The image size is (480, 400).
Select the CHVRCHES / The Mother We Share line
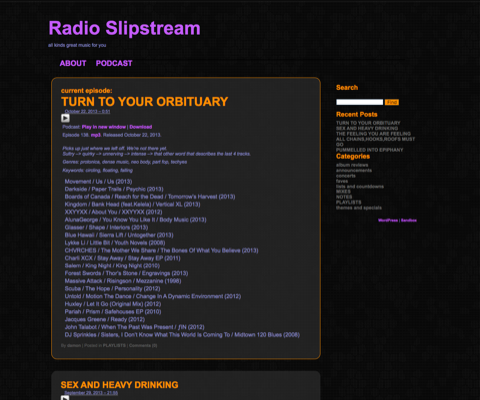click(161, 251)
